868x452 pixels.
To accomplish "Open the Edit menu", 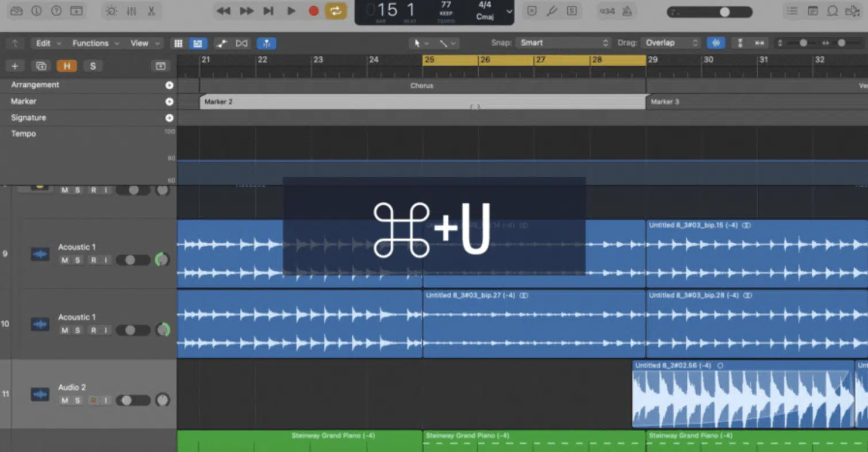I will coord(48,43).
